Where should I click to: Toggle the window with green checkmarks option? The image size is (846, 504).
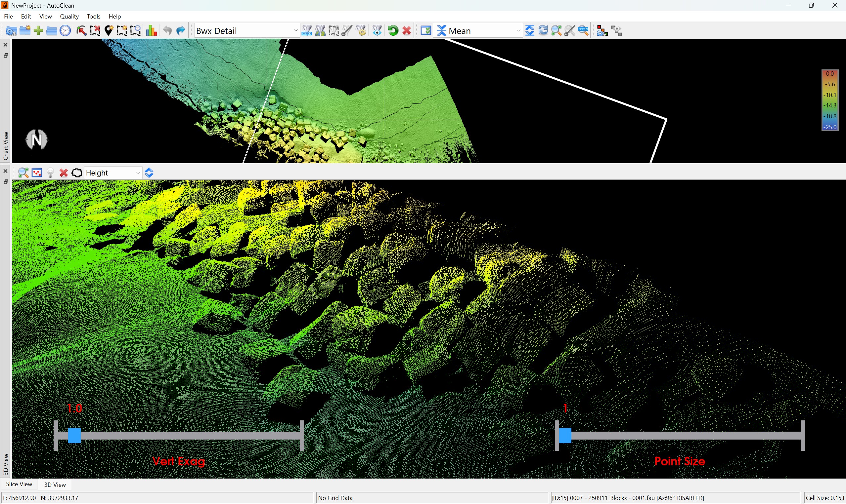[x=425, y=31]
